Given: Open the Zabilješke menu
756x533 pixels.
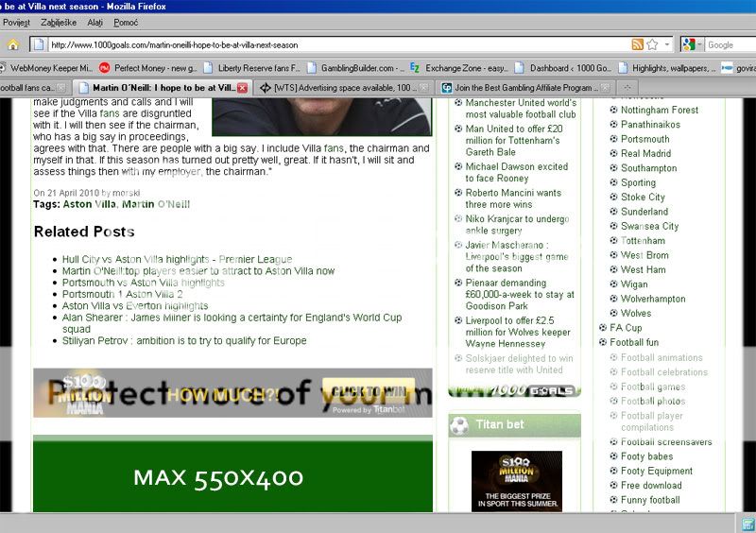Looking at the screenshot, I should 59,23.
